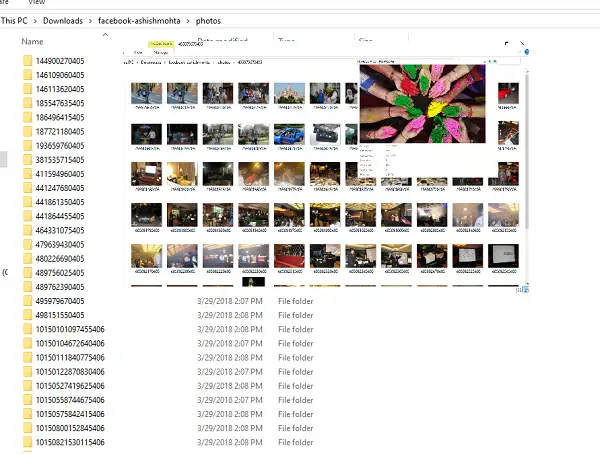Viewport: 600px width, 454px height.
Task: Click folder name 10150527419625406
Action: click(70, 386)
